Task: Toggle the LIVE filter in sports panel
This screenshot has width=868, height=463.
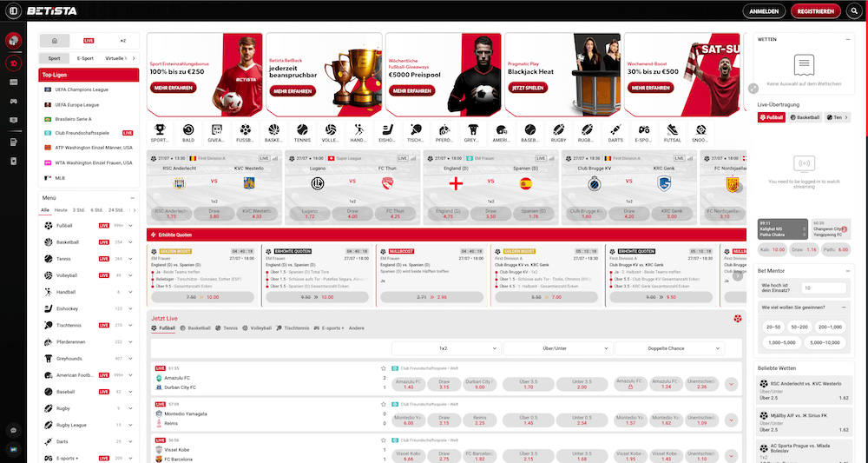Action: (x=89, y=41)
